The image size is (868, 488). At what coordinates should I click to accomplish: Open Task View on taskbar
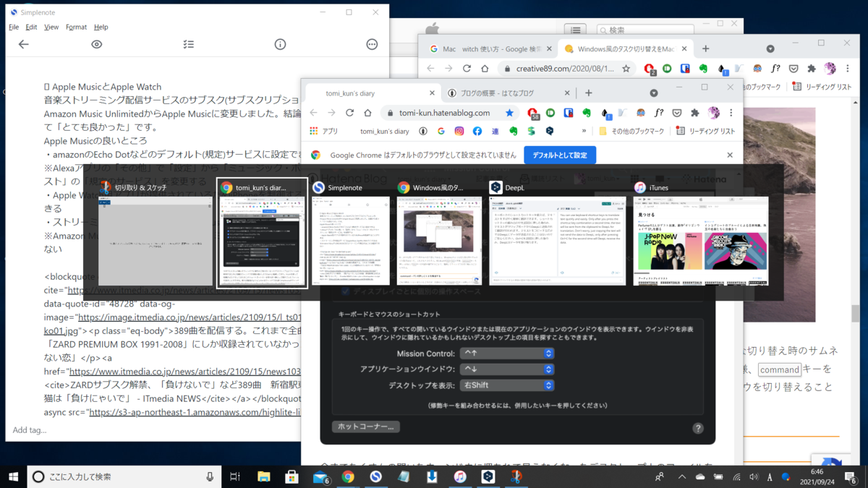pyautogui.click(x=235, y=476)
